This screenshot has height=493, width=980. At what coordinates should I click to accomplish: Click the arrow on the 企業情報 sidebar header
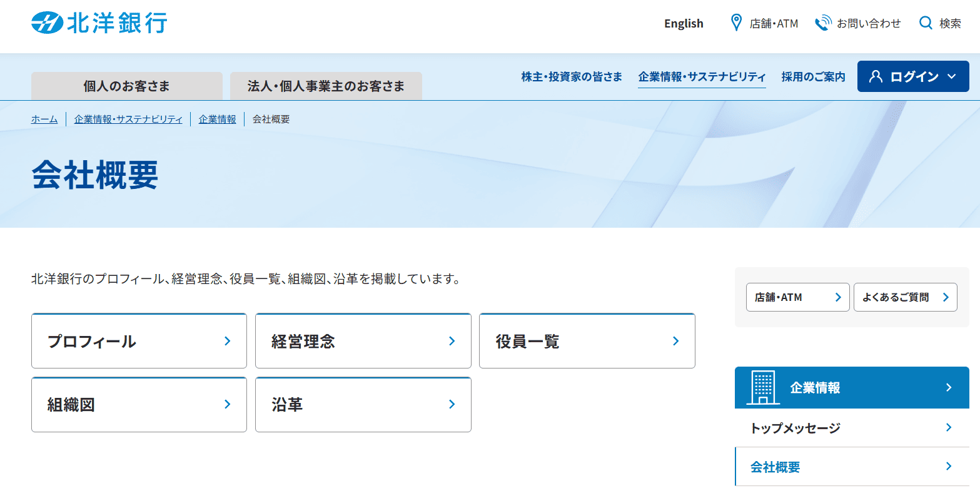pos(949,387)
